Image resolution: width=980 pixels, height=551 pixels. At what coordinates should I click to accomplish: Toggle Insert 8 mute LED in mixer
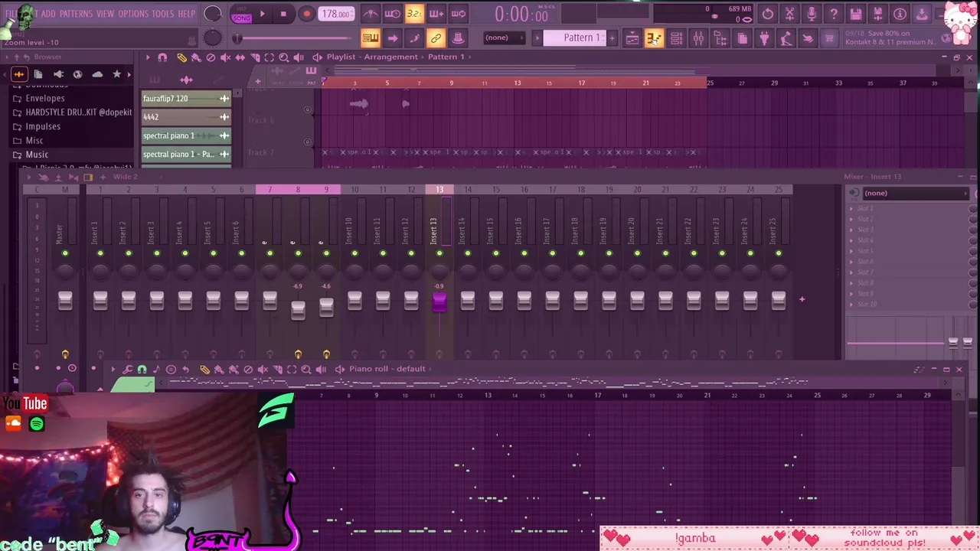click(298, 253)
